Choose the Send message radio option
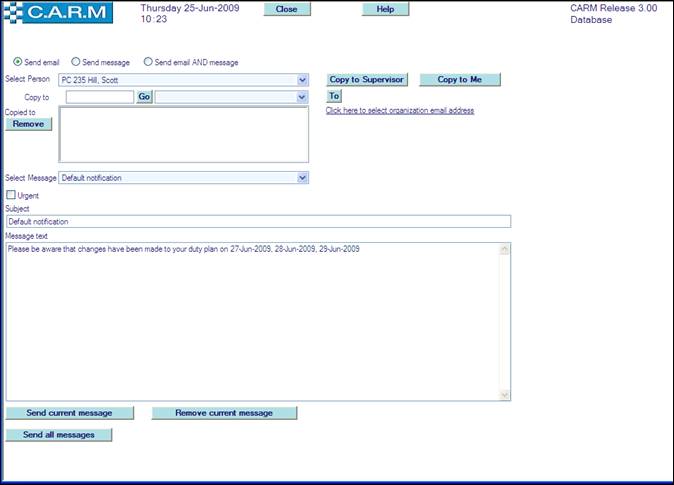Viewport: 674px width, 485px height. (76, 62)
